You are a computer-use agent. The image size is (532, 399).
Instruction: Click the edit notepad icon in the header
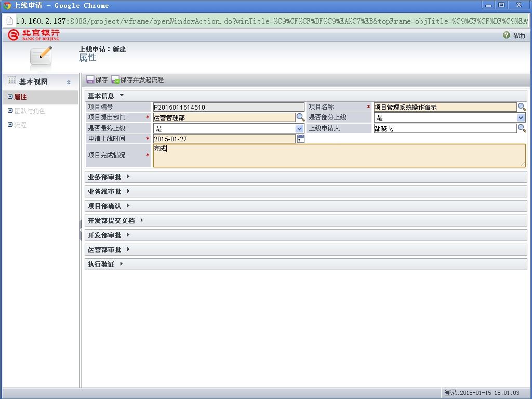41,57
